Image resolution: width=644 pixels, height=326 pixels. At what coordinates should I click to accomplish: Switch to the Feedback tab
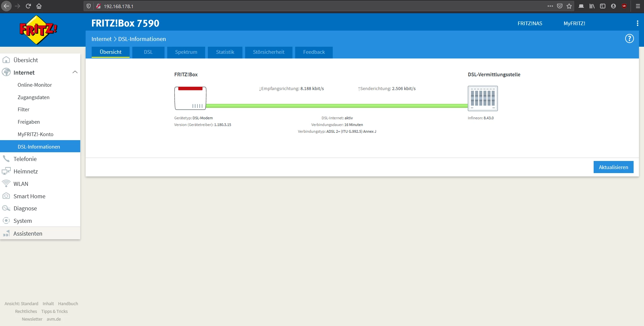coord(314,52)
